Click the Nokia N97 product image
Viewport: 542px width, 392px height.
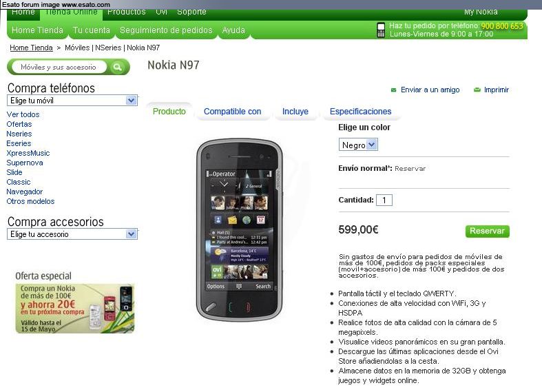tap(239, 230)
